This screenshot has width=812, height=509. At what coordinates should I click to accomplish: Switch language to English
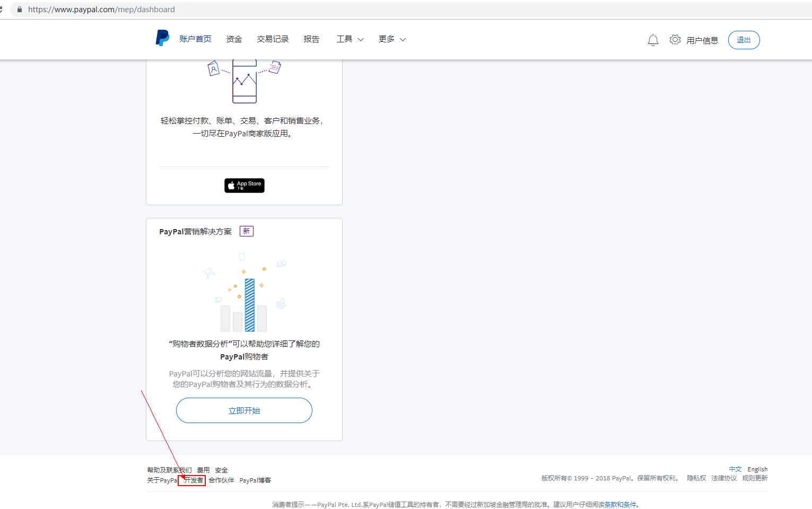757,469
